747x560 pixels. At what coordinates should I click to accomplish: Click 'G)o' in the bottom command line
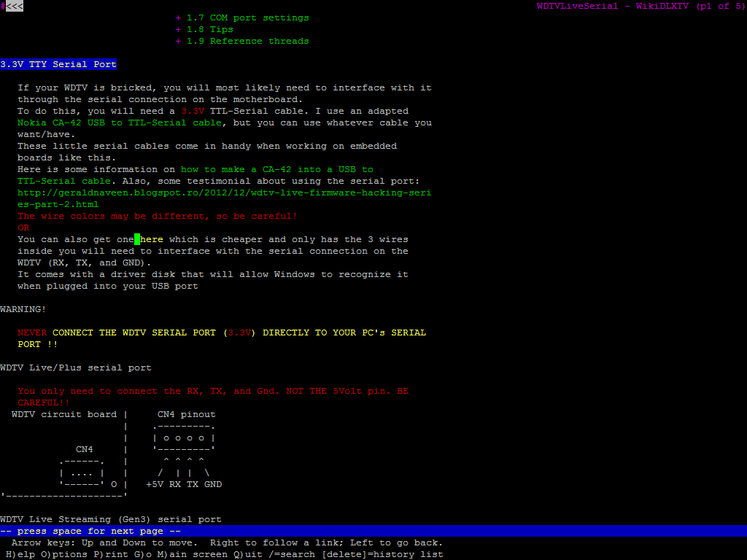coord(143,554)
